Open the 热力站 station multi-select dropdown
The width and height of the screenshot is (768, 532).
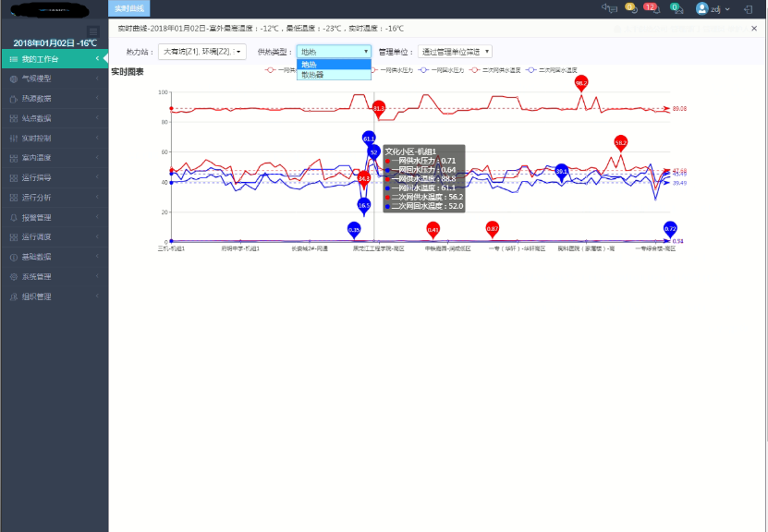[201, 52]
